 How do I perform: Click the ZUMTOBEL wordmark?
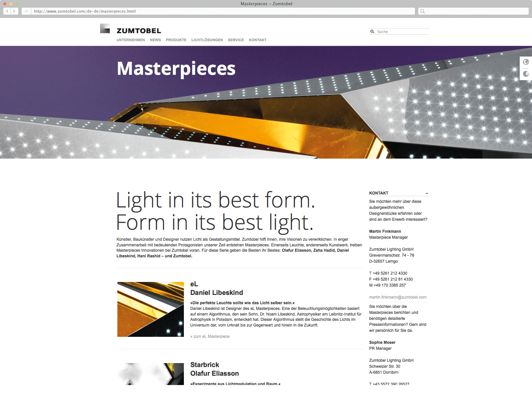point(139,31)
